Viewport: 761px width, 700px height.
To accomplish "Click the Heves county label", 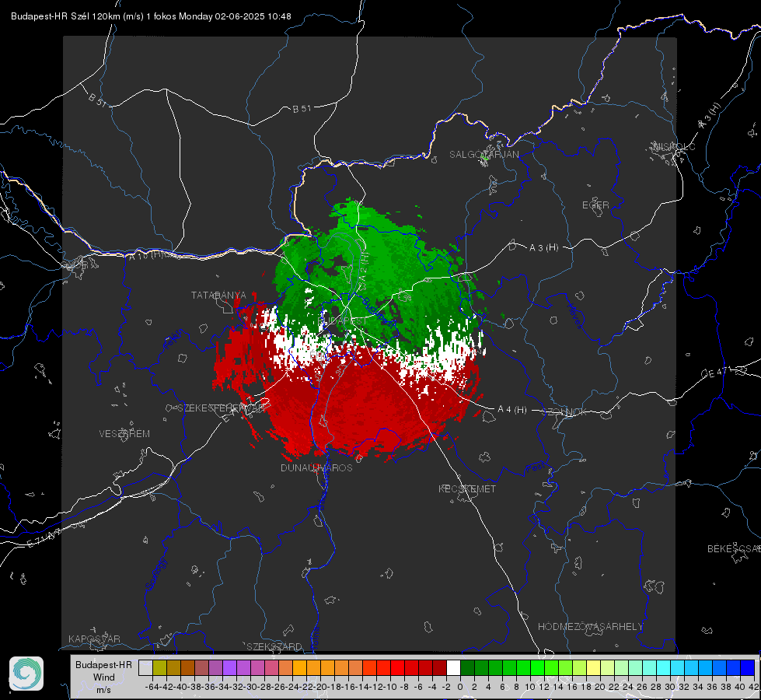I will click(x=574, y=317).
